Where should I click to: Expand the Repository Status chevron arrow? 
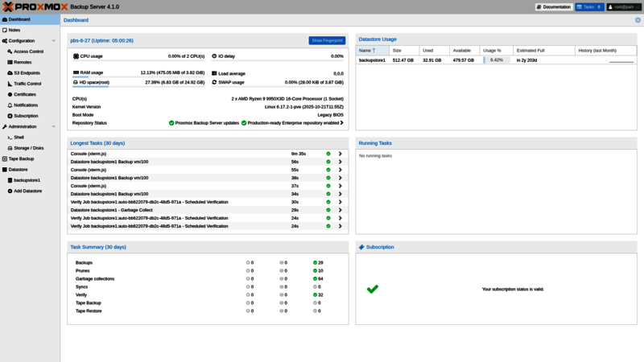(x=341, y=123)
